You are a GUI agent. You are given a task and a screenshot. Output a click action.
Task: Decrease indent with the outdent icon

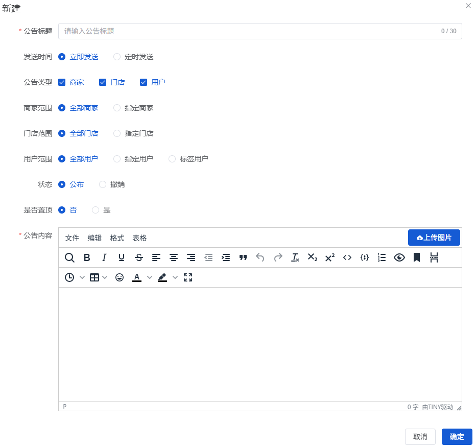pyautogui.click(x=208, y=257)
